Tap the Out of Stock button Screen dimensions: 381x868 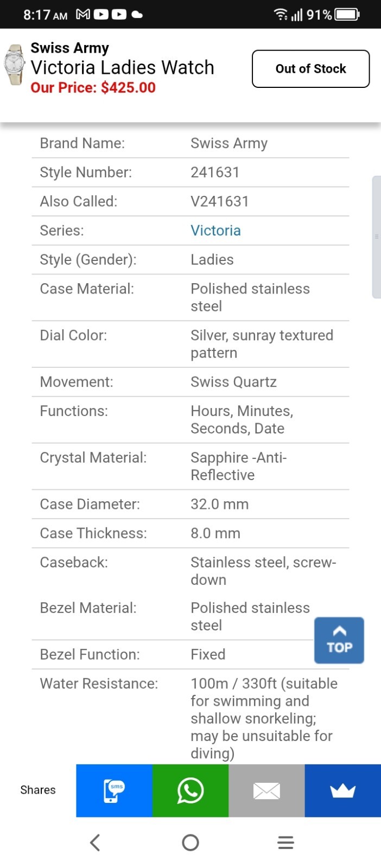pos(311,69)
